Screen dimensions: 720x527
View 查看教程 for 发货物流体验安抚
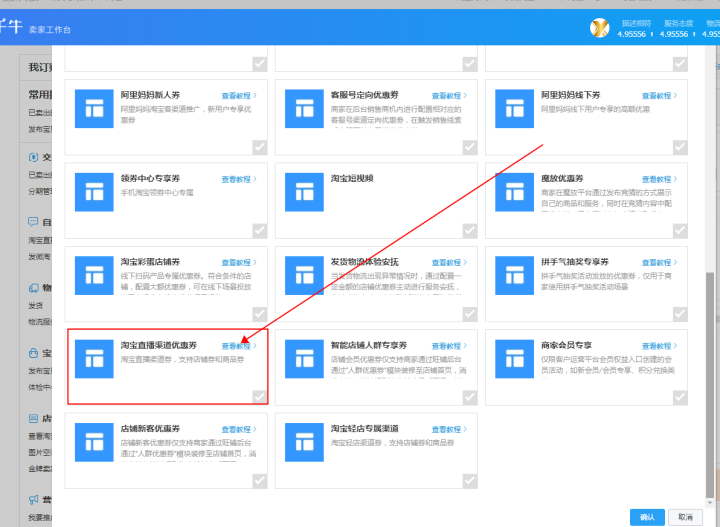pyautogui.click(x=449, y=263)
